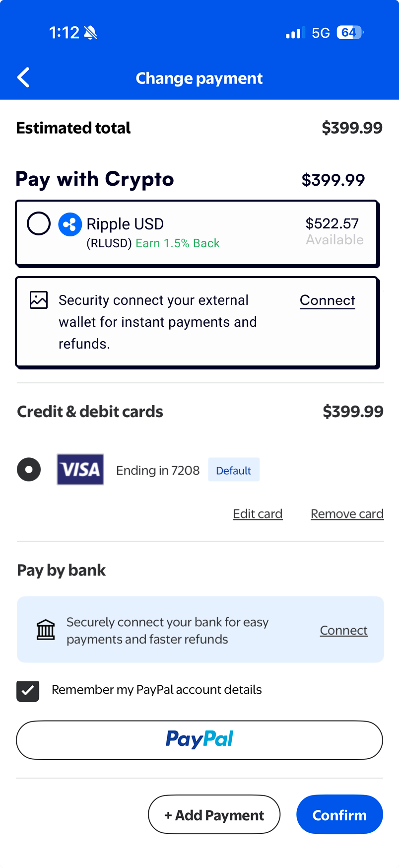Tap the back arrow icon

(23, 77)
